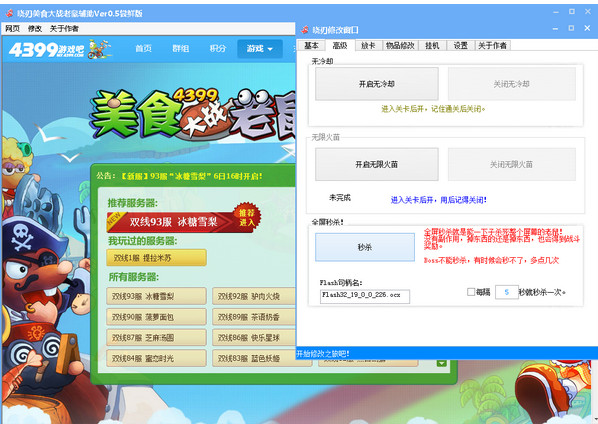Click the 推荐服务器 heading
The width and height of the screenshot is (598, 424).
point(132,203)
